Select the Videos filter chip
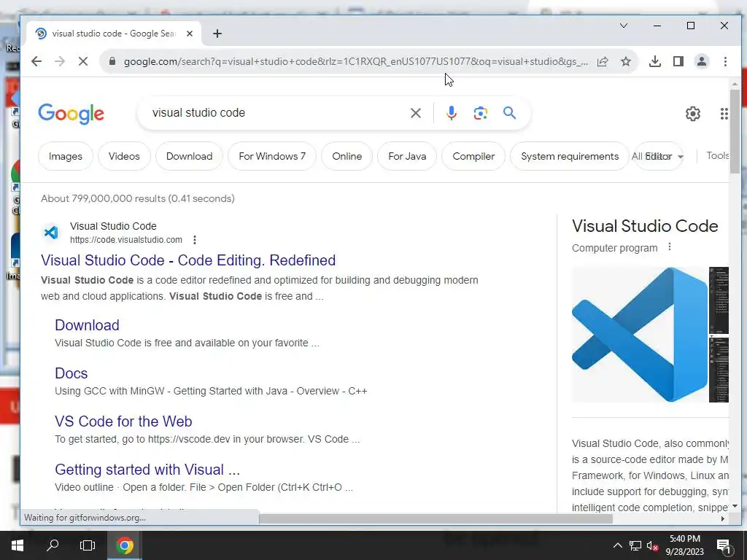The height and width of the screenshot is (560, 747). [x=124, y=156]
